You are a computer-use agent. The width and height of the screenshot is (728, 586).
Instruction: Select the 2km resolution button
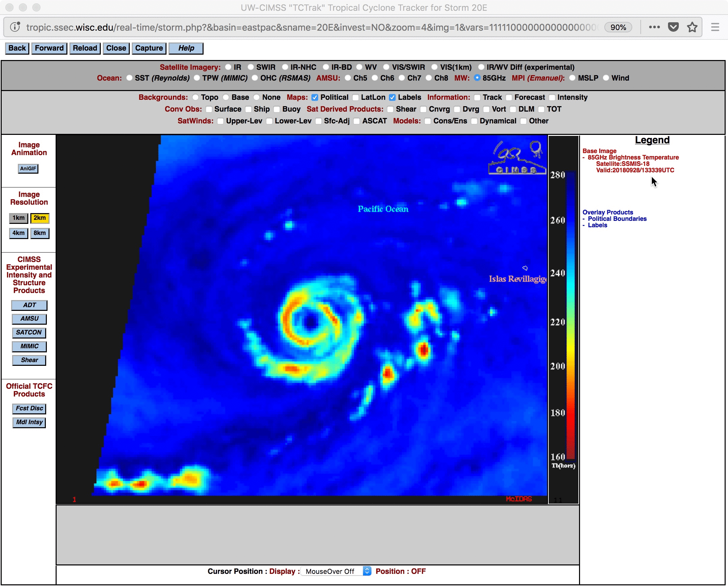[40, 218]
